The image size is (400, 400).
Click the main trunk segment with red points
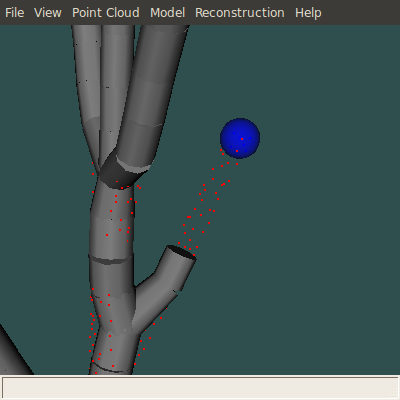pyautogui.click(x=112, y=220)
